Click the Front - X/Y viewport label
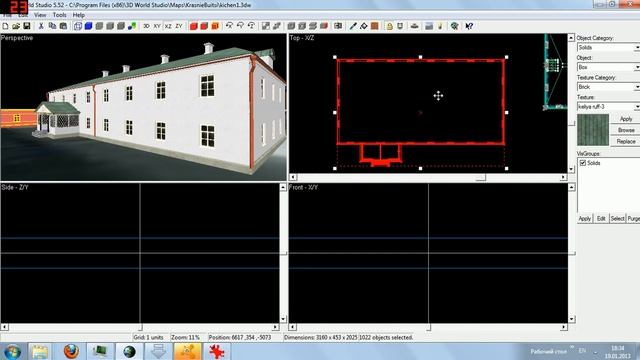This screenshot has width=640, height=360. [303, 187]
